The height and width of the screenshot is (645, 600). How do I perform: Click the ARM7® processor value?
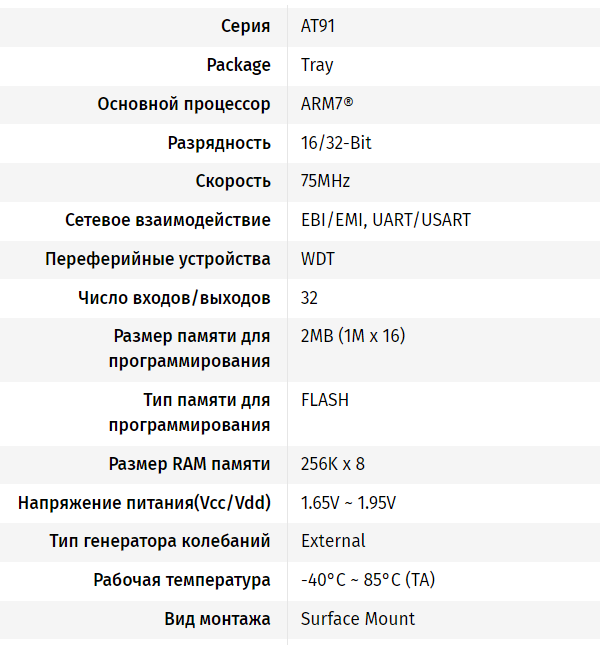click(327, 104)
